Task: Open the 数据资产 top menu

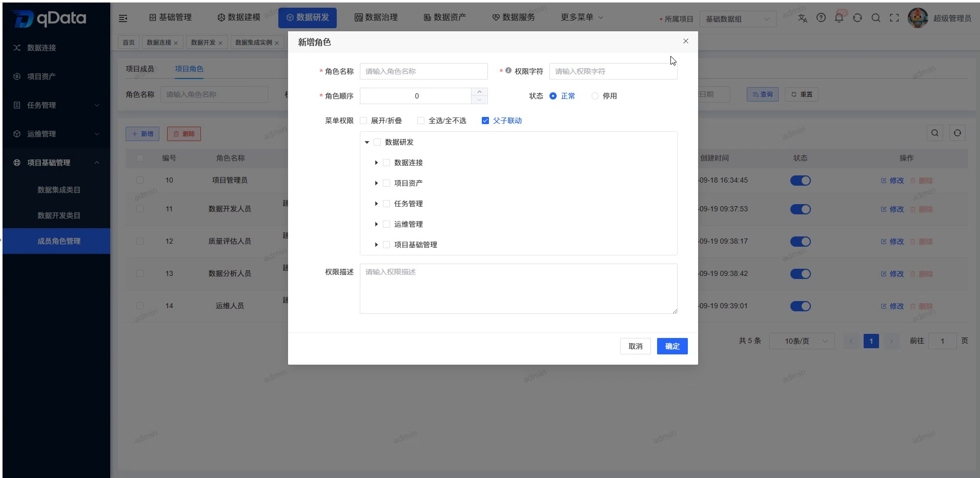Action: coord(445,17)
